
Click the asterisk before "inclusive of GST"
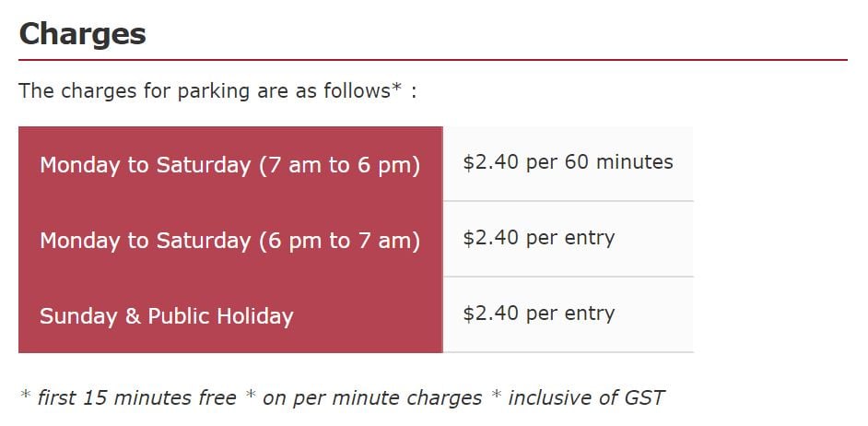[496, 396]
